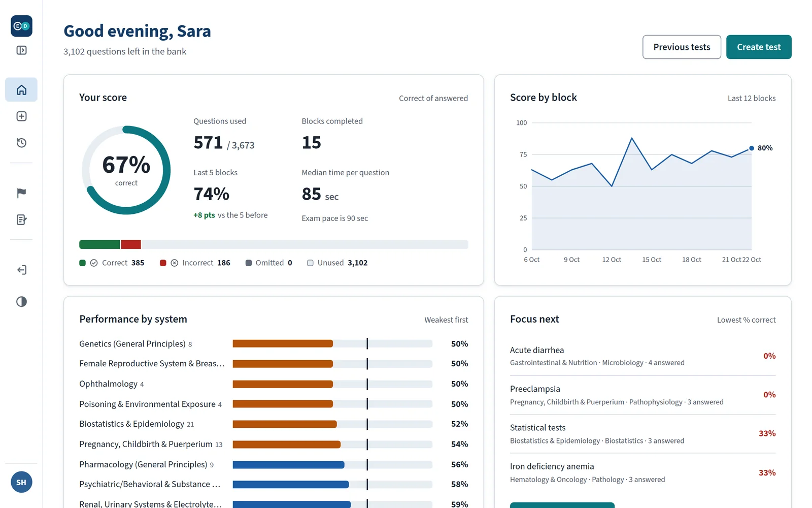Viewport: 812px width, 508px height.
Task: Click the 80% data point on chart
Action: point(752,148)
